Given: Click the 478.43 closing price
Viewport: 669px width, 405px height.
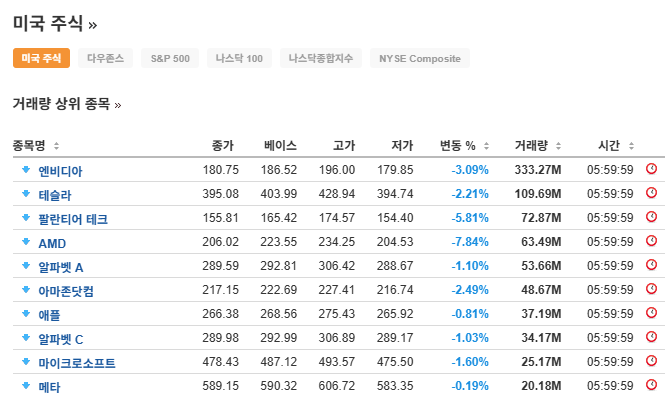Looking at the screenshot, I should [221, 362].
